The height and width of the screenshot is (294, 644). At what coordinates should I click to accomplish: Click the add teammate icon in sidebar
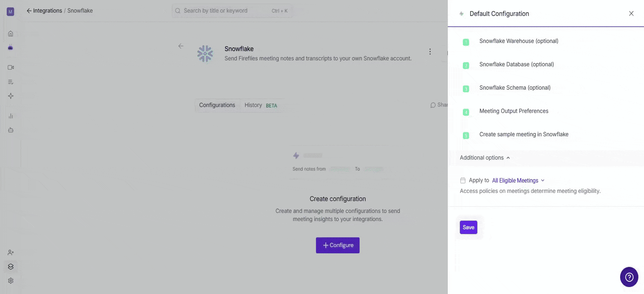coord(11,252)
